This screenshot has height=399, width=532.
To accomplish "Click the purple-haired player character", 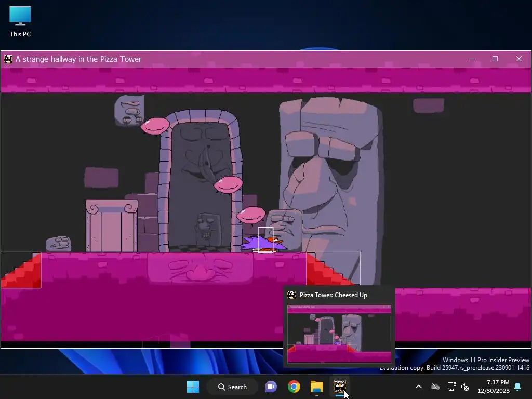I will [x=264, y=244].
